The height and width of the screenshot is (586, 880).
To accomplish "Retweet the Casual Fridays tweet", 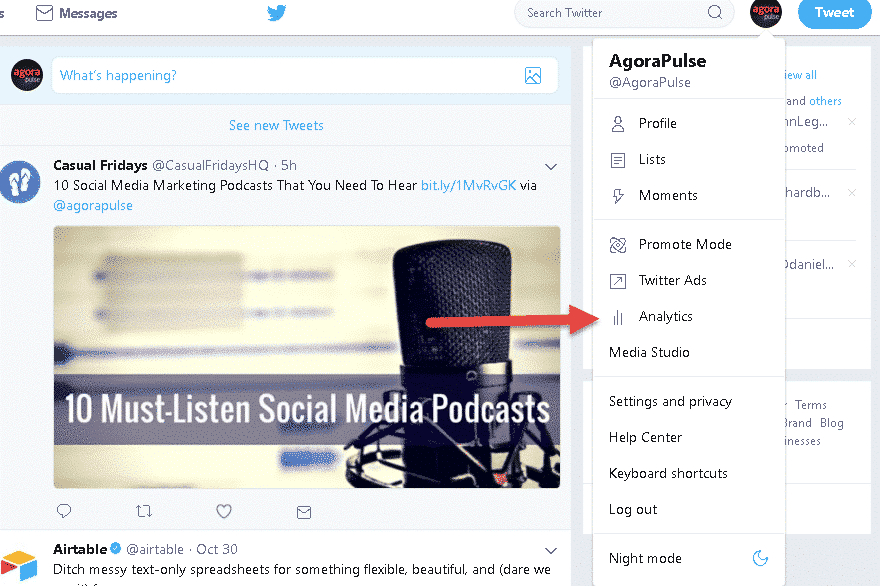I will coord(144,511).
